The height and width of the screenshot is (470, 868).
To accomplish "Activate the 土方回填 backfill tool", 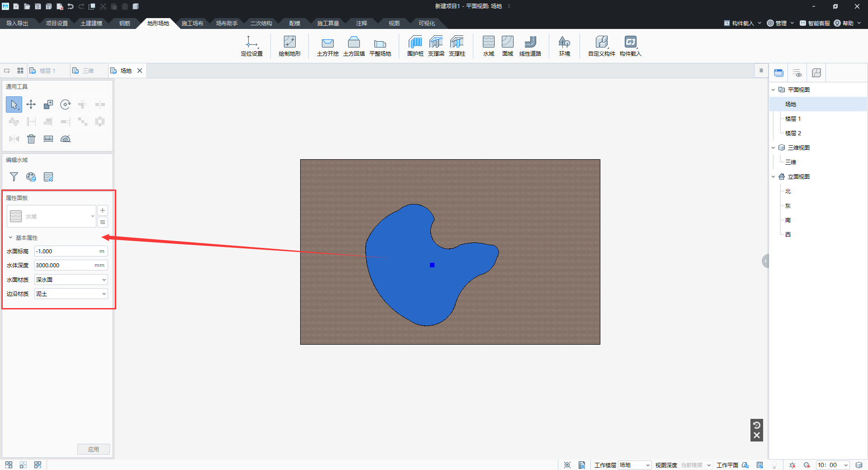I will click(354, 46).
